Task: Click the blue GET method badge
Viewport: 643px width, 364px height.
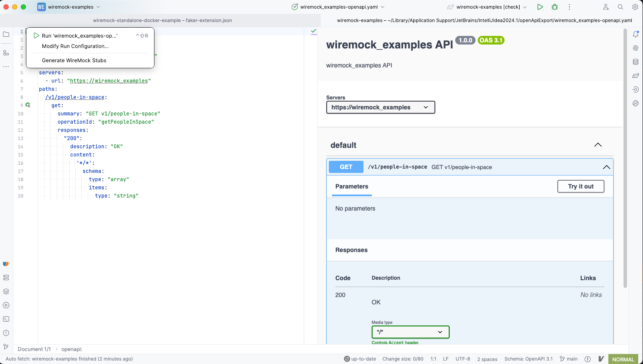Action: (x=346, y=167)
